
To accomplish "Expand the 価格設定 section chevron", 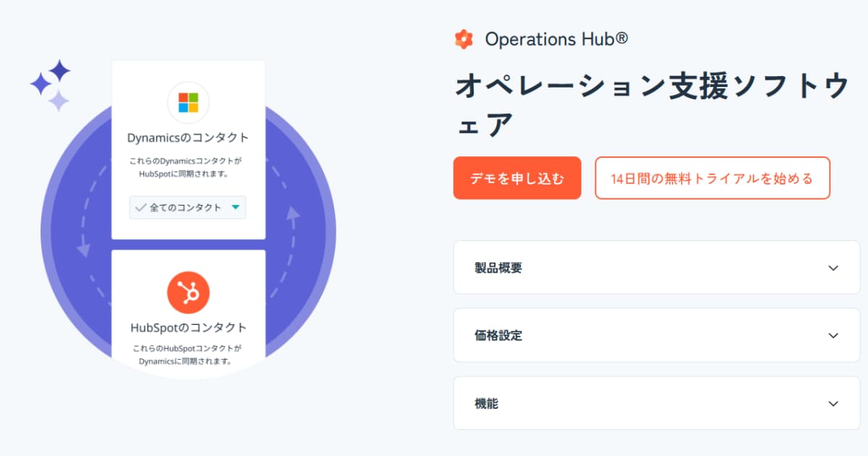I will pyautogui.click(x=833, y=336).
